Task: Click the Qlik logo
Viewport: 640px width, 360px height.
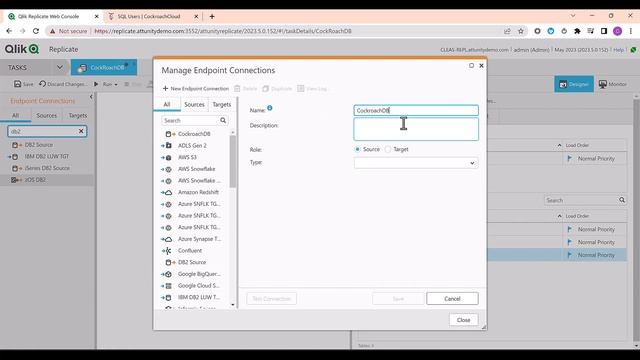Action: click(x=22, y=49)
